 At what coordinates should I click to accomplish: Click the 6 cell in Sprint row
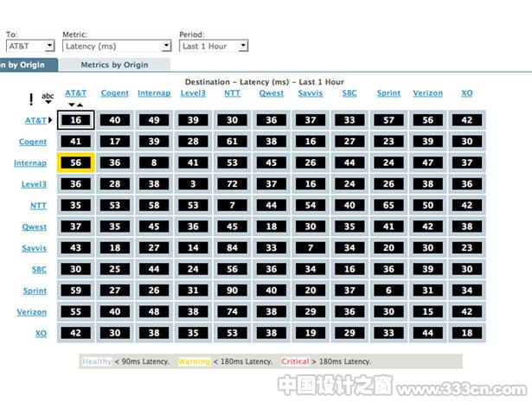coord(388,290)
